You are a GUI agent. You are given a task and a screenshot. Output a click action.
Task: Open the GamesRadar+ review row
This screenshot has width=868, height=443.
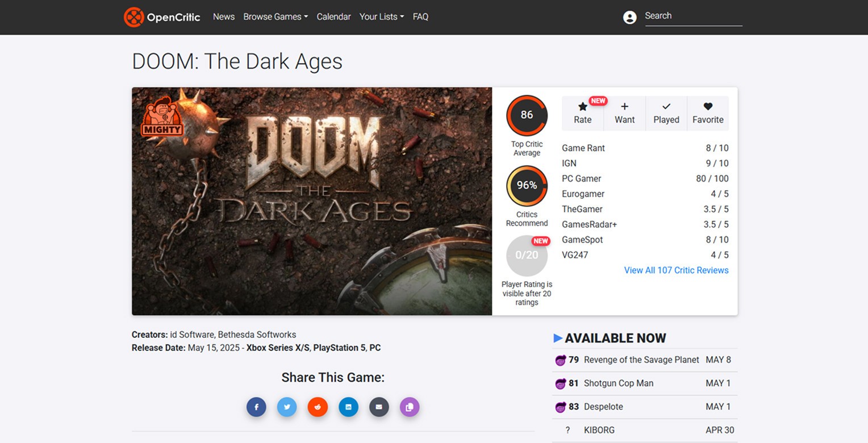[645, 225]
